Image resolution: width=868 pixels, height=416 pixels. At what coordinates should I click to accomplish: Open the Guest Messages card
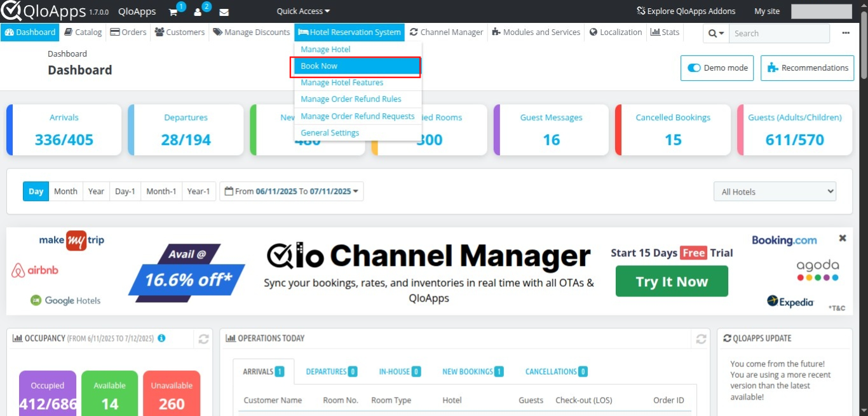coord(551,130)
